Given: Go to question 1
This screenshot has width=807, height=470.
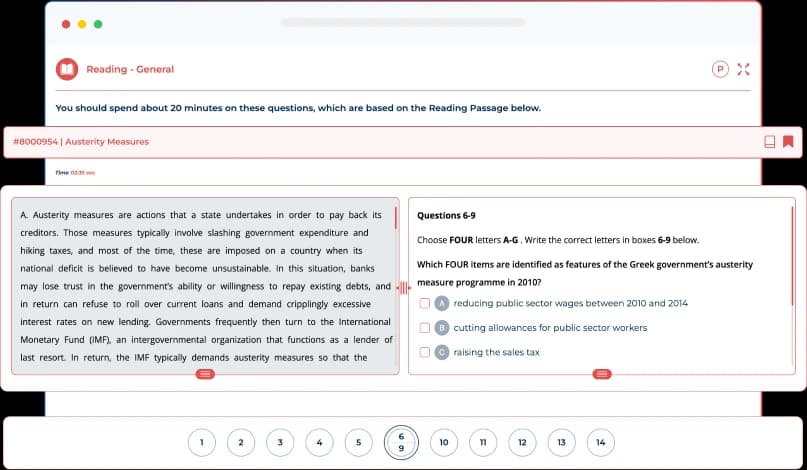Looking at the screenshot, I should [202, 442].
